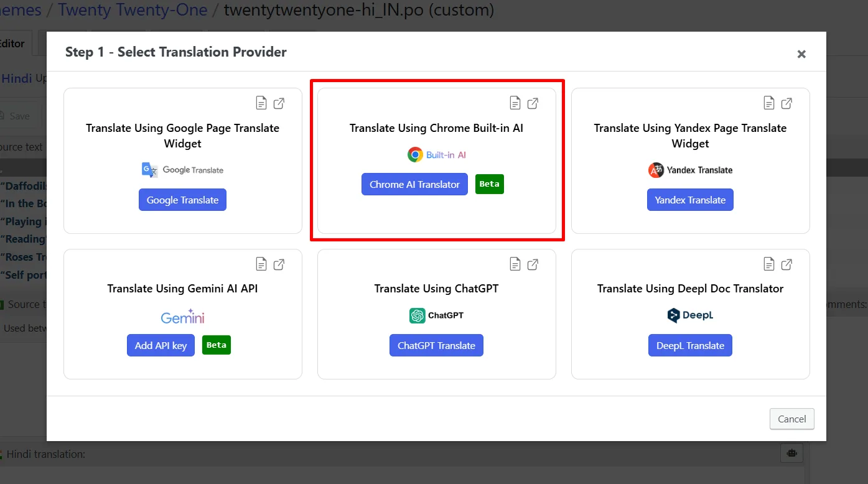Screen dimensions: 868x484
Task: Start the Chrome AI Translator
Action: pos(414,184)
